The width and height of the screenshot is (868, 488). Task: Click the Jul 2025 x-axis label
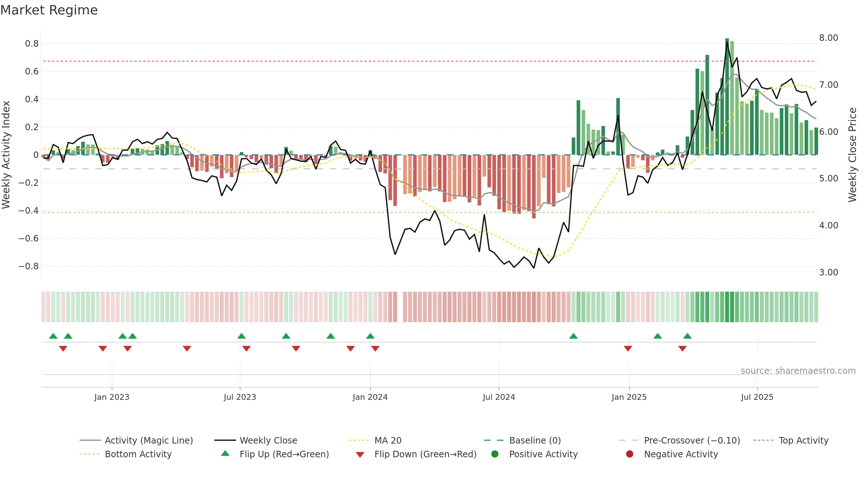point(757,397)
